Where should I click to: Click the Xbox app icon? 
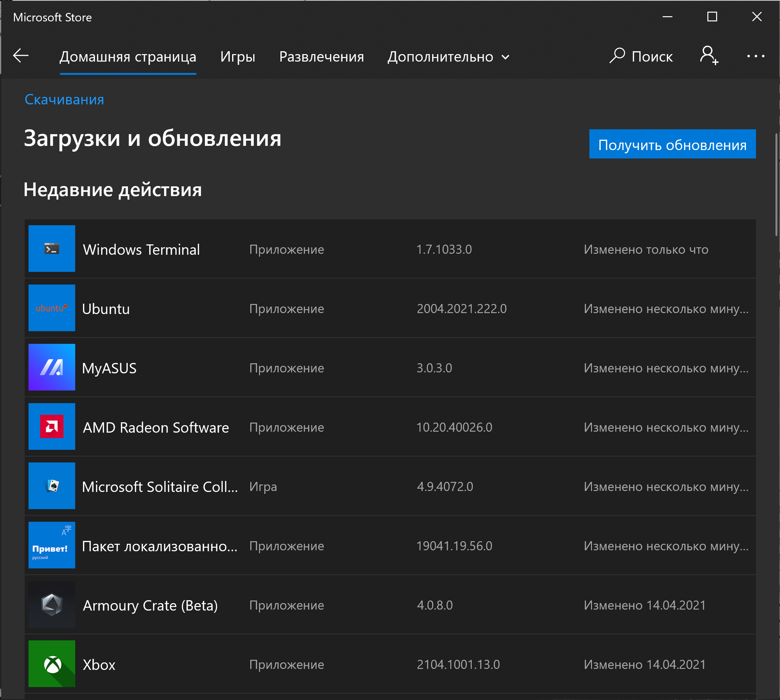click(52, 663)
